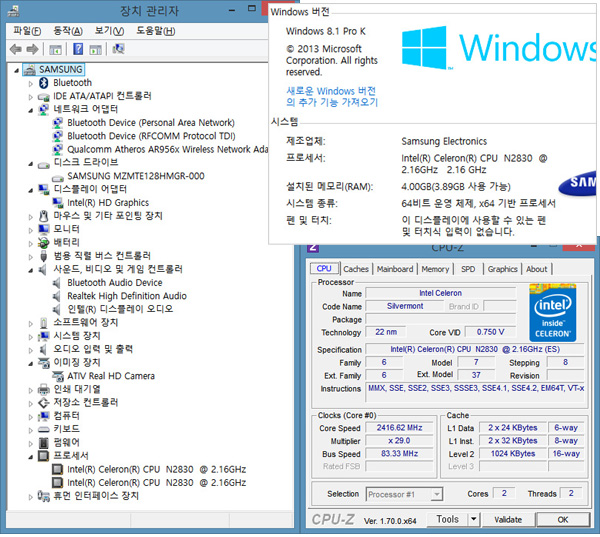Screen dimensions: 600x537
Task: Open the Processor #1 selection dropdown in CPU-Z
Action: 437,495
